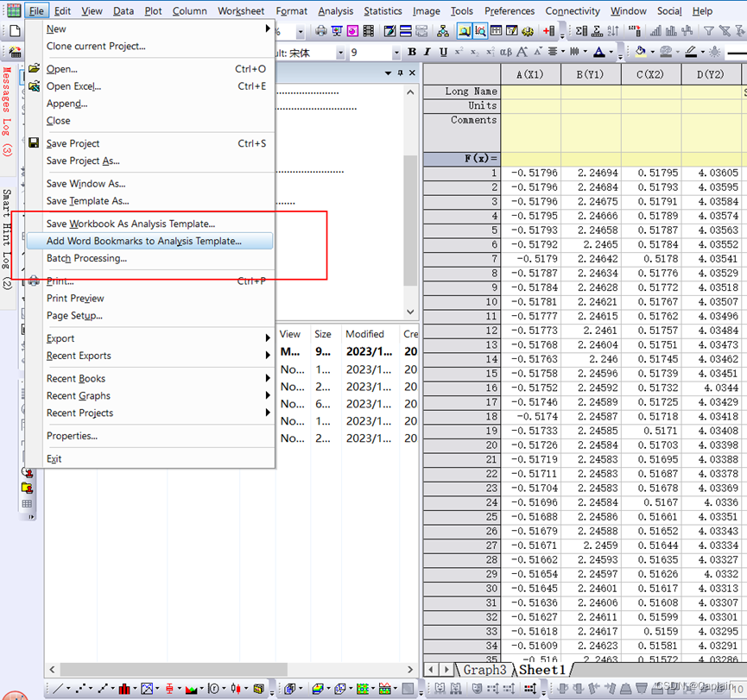Select the Column chart plot icon
Screen dimensions: 747x700
tap(124, 689)
